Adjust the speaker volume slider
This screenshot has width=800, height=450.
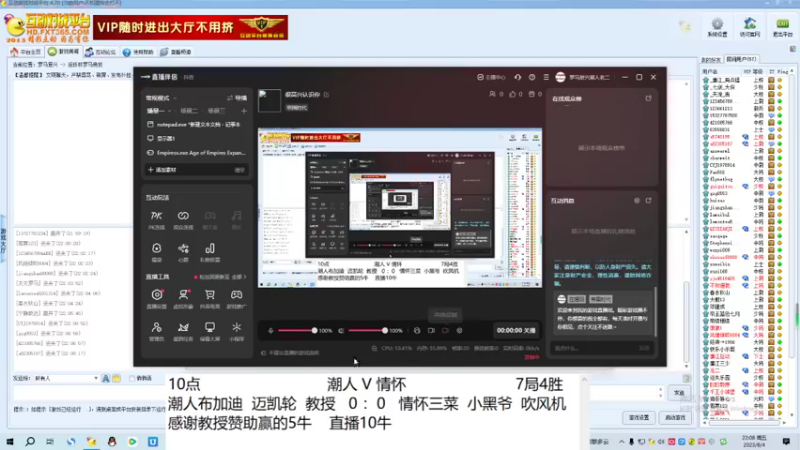[367, 331]
